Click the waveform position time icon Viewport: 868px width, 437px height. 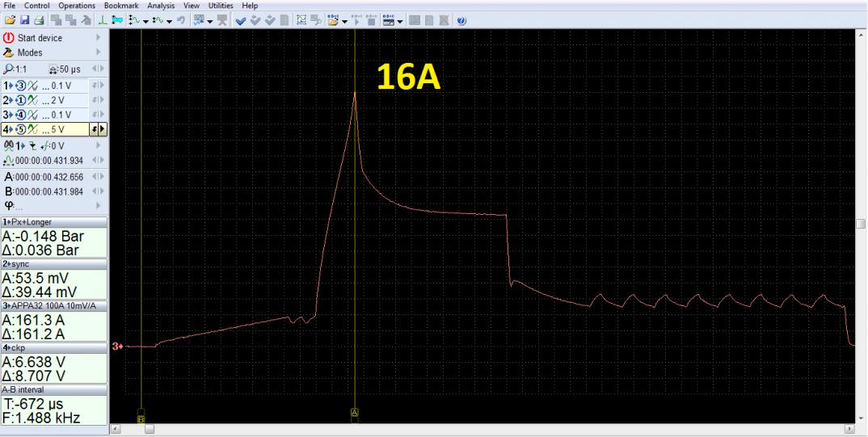[x=8, y=161]
